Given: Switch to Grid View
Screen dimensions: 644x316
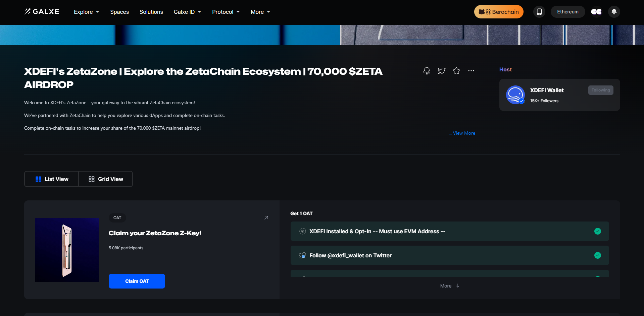Looking at the screenshot, I should [x=106, y=179].
